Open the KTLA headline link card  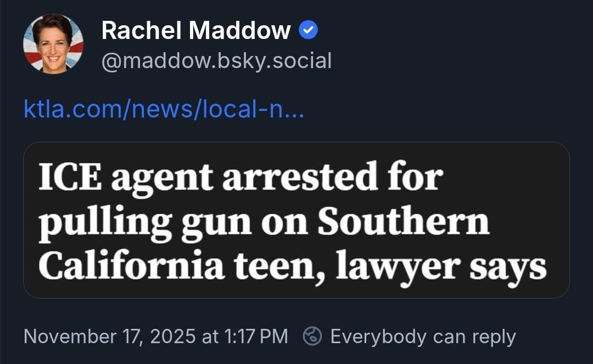296,220
